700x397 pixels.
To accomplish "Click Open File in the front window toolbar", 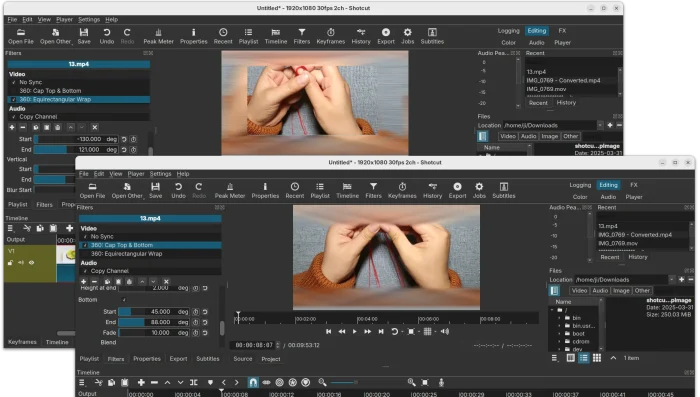I will point(92,191).
